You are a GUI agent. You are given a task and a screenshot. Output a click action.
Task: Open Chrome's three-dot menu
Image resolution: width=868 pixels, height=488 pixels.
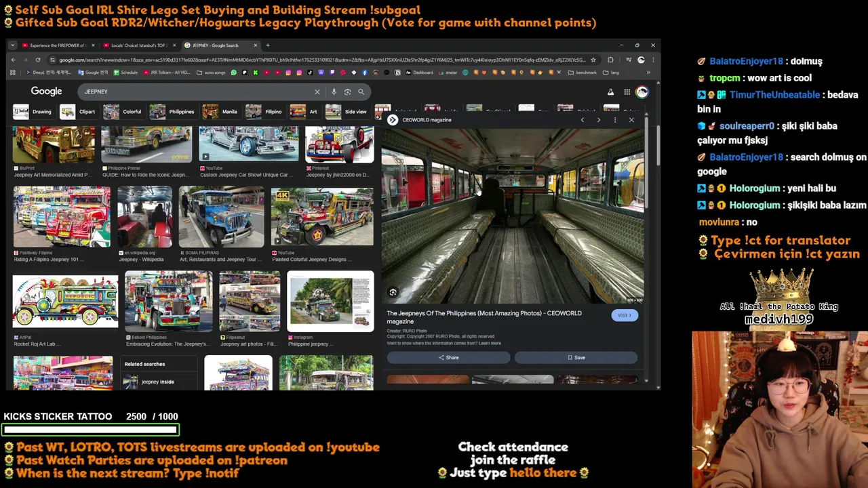(x=652, y=60)
